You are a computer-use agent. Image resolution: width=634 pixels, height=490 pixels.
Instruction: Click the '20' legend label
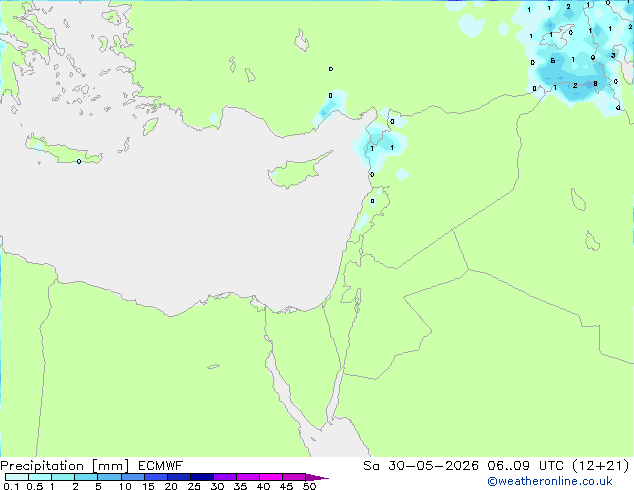[171, 486]
